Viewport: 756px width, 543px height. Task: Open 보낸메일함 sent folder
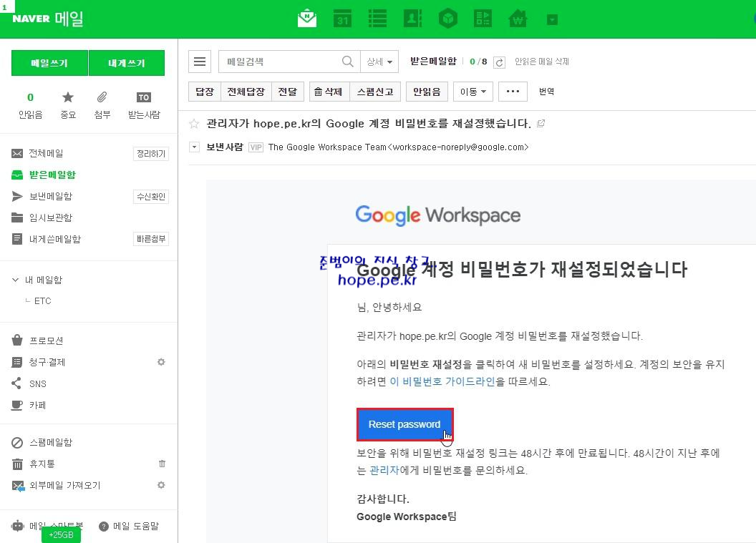click(51, 196)
